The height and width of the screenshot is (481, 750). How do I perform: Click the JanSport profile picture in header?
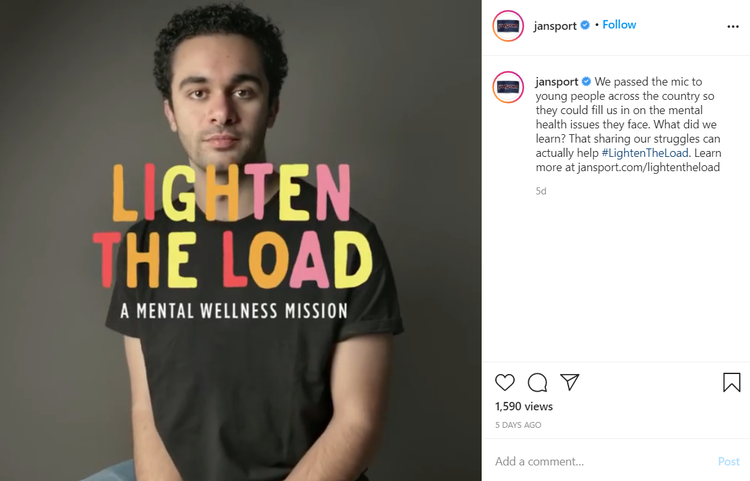tap(508, 26)
